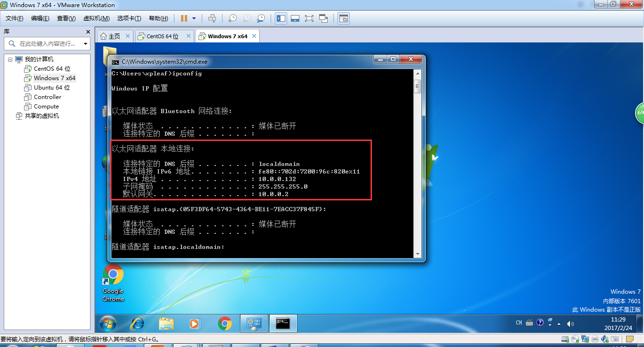Open Windows Media Player from the taskbar
The height and width of the screenshot is (347, 644).
pos(194,323)
